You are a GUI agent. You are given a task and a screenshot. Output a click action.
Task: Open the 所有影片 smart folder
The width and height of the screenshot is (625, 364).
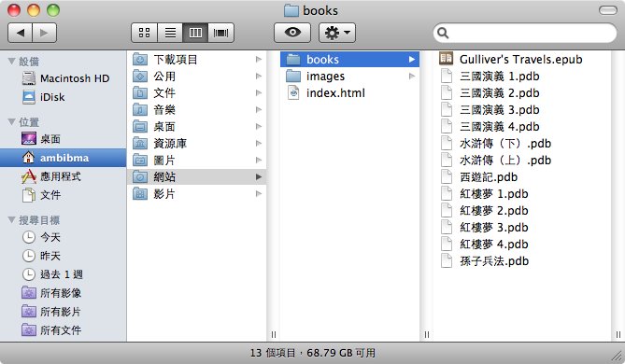point(63,312)
